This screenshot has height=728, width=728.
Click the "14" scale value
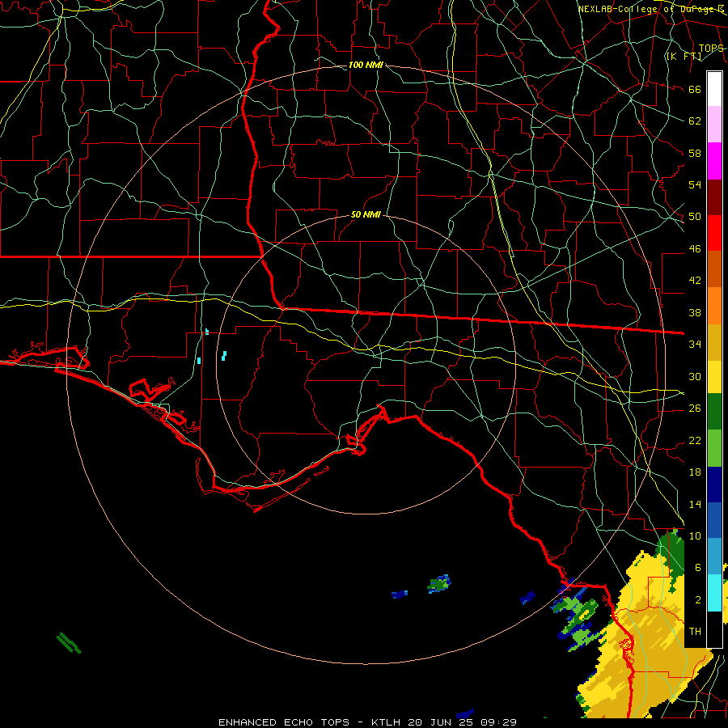click(695, 504)
